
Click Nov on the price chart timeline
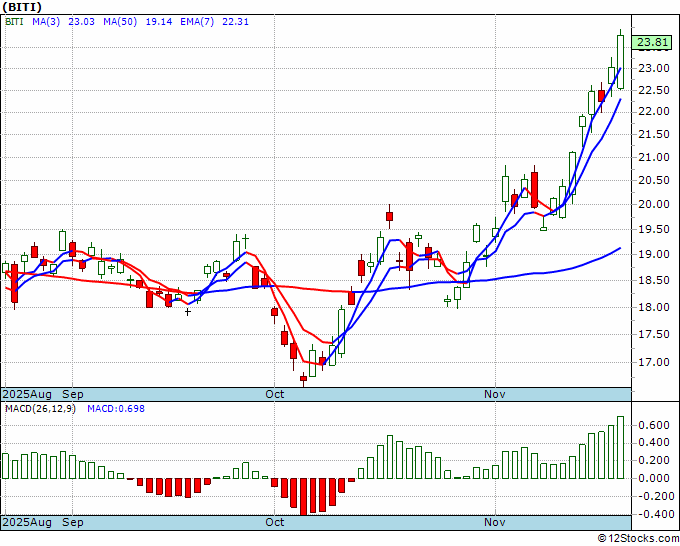495,394
